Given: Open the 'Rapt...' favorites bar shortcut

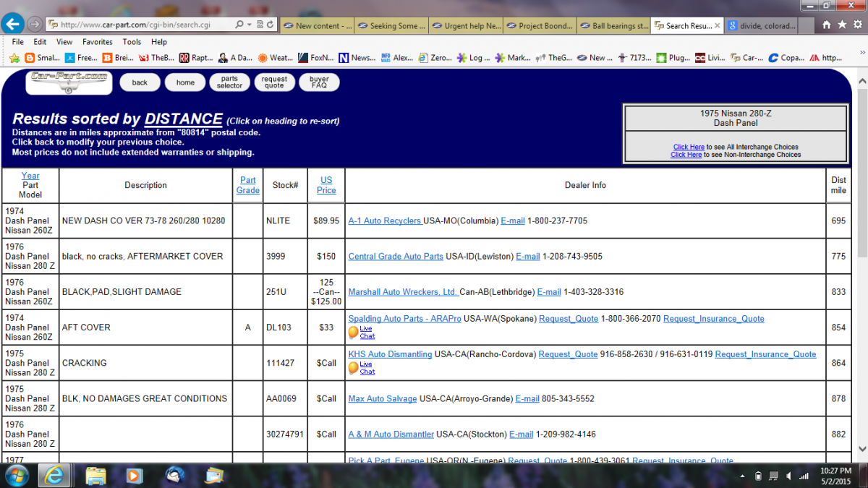Looking at the screenshot, I should click(195, 58).
